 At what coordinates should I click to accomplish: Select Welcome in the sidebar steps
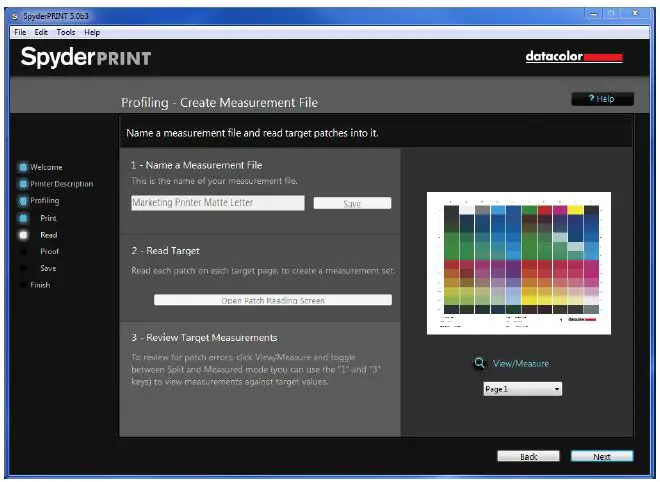point(46,167)
